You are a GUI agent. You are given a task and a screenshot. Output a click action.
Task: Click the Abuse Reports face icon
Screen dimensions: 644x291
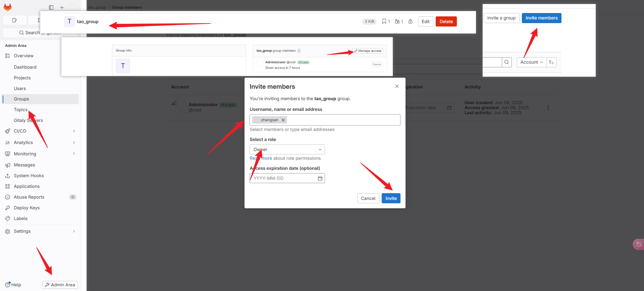point(8,197)
